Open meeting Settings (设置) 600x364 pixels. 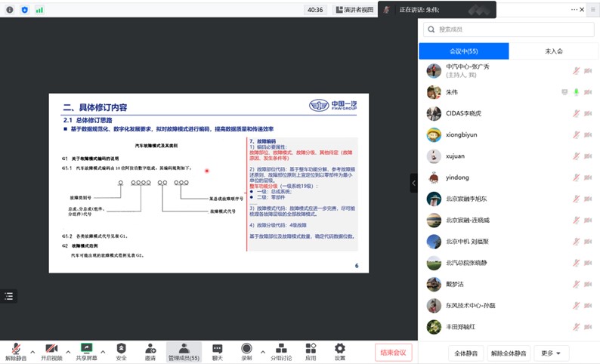[x=339, y=351]
